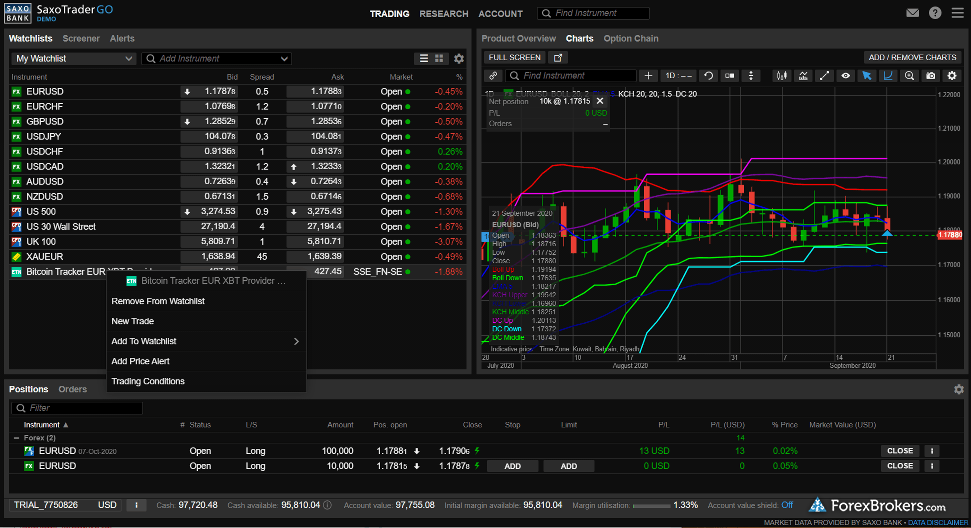Click cash available info icon
Image resolution: width=971 pixels, height=528 pixels.
point(328,505)
